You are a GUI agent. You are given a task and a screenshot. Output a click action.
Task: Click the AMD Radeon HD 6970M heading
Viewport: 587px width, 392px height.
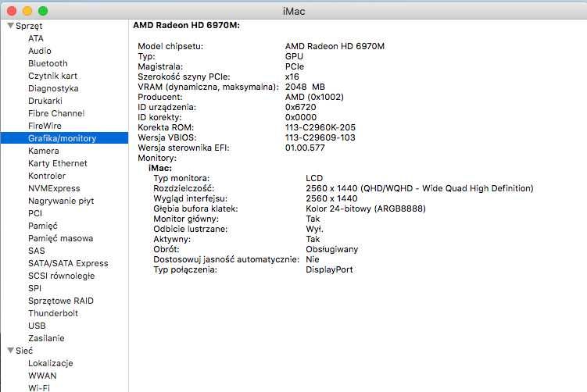click(187, 25)
